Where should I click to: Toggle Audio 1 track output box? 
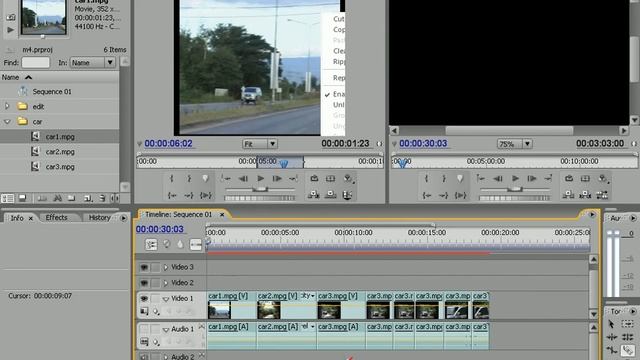pos(144,329)
